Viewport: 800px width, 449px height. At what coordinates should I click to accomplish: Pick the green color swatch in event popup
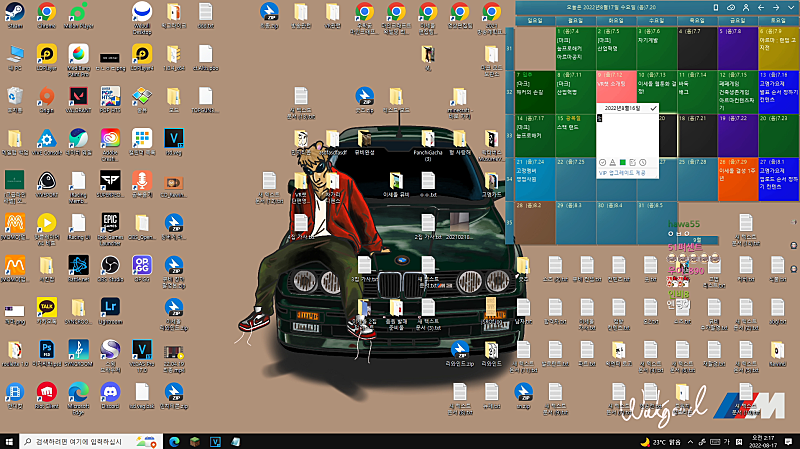(x=622, y=162)
